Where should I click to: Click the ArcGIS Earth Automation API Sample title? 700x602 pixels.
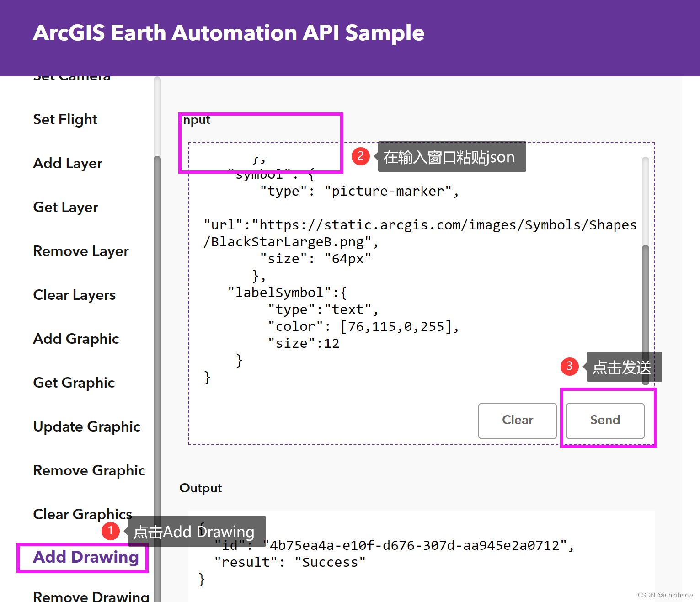tap(229, 33)
